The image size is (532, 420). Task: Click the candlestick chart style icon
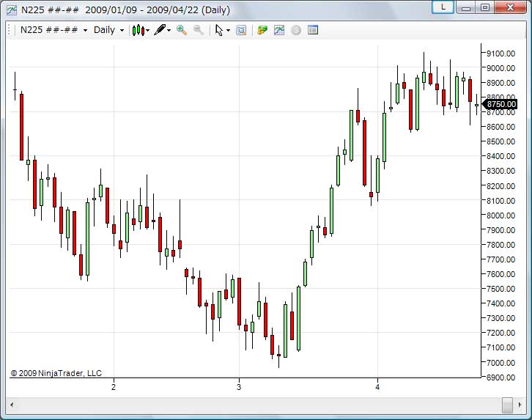click(138, 30)
